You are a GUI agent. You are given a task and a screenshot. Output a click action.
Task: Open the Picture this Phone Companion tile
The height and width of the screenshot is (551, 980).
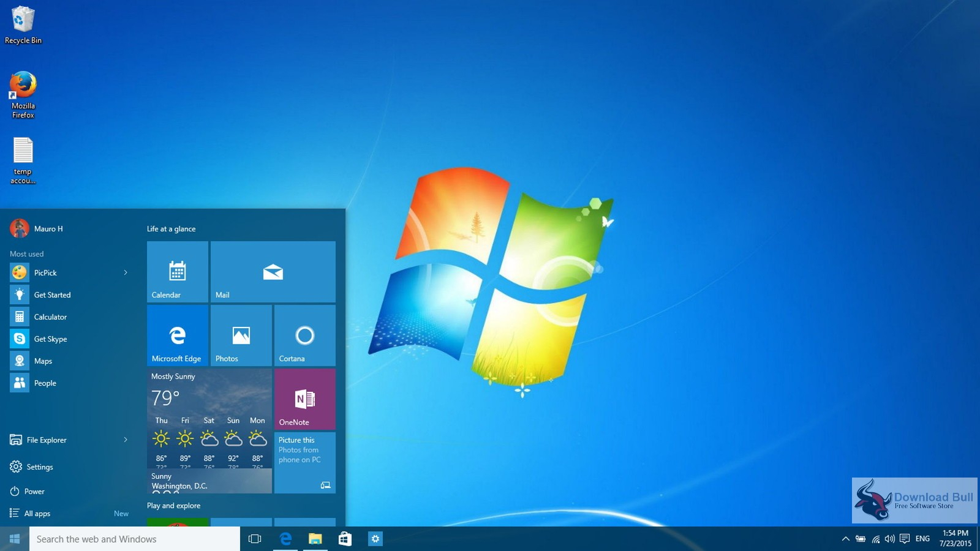[305, 463]
